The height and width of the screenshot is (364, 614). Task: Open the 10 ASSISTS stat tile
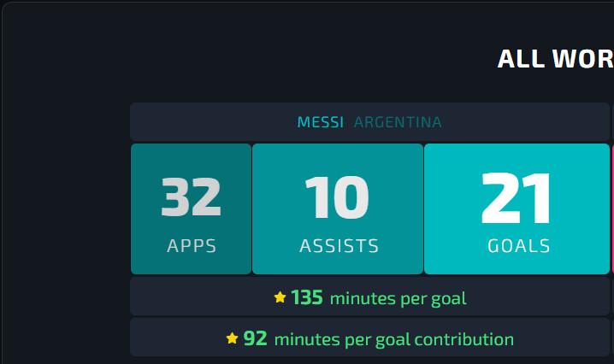click(338, 208)
